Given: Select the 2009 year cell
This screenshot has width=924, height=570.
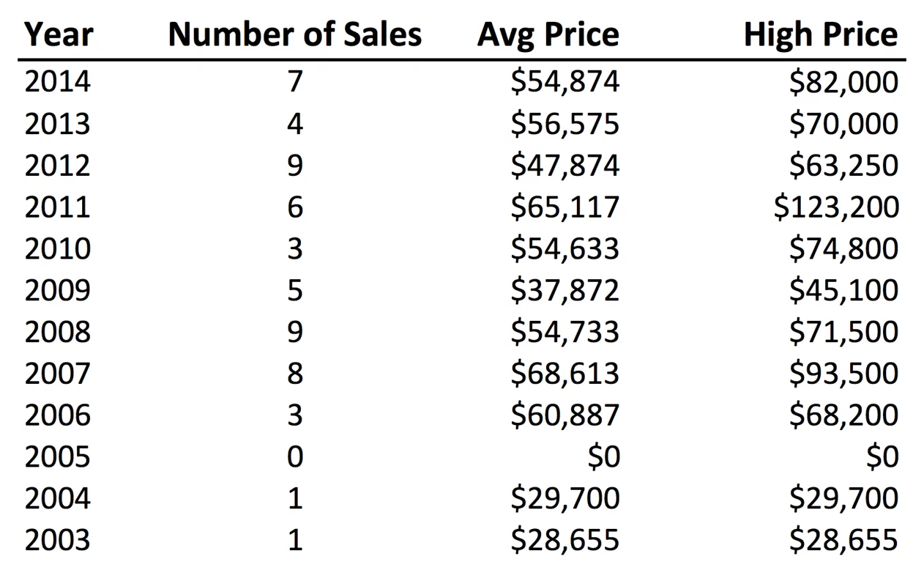Looking at the screenshot, I should click(58, 290).
